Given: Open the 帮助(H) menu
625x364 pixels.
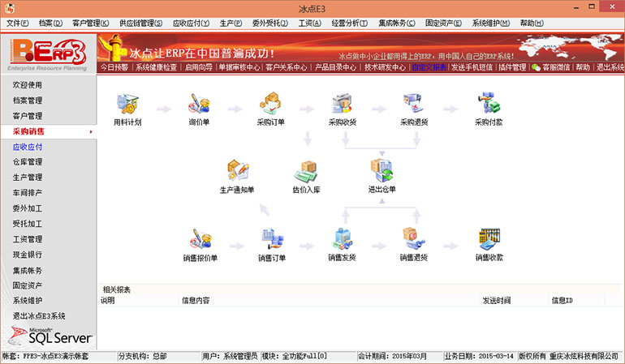Looking at the screenshot, I should (x=532, y=23).
